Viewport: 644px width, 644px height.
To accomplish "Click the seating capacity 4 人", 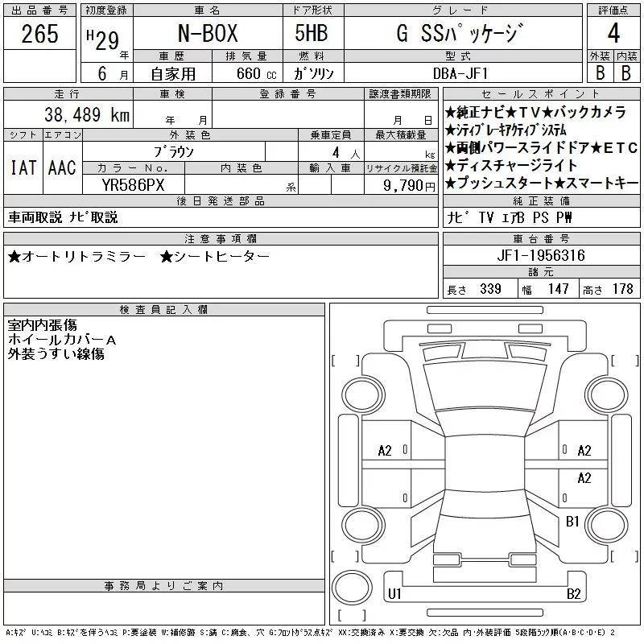I will pos(346,153).
